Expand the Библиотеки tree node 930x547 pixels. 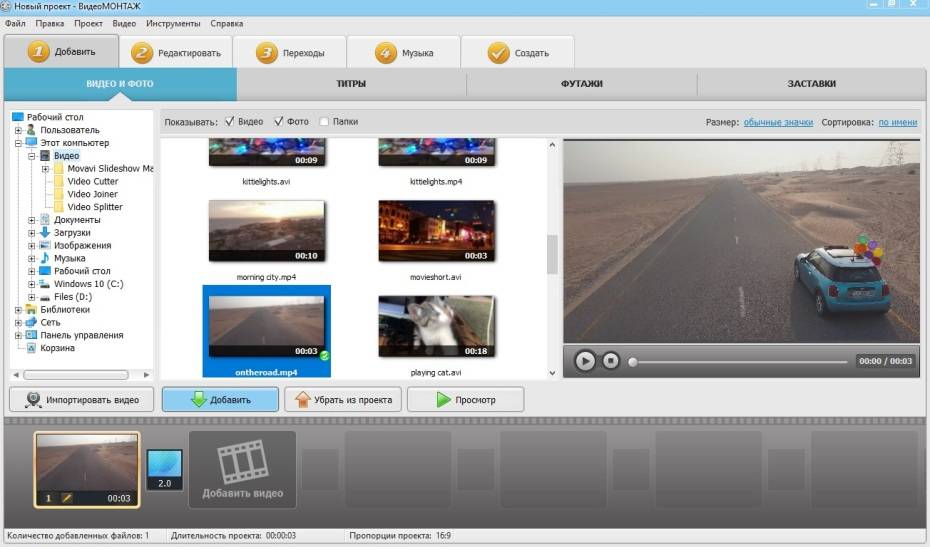click(18, 310)
